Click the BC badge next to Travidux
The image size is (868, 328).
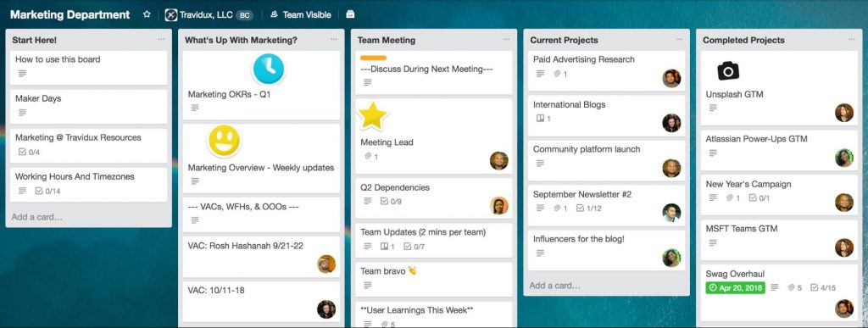tap(244, 15)
